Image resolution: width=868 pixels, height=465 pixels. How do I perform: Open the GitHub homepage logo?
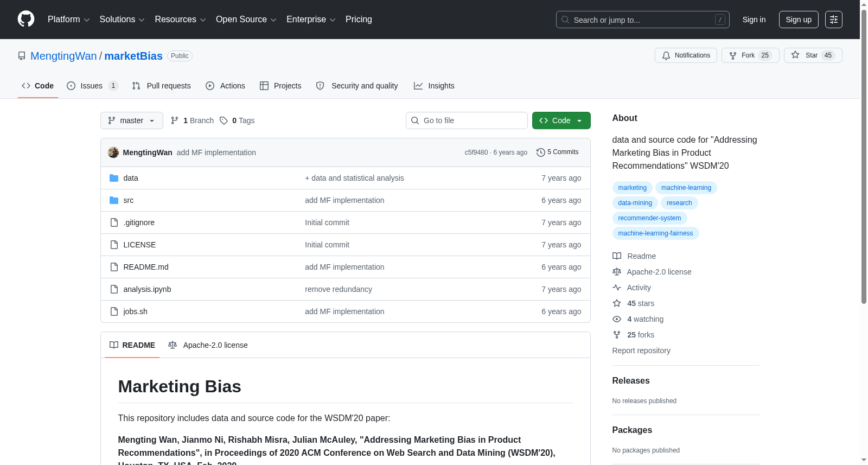click(26, 19)
